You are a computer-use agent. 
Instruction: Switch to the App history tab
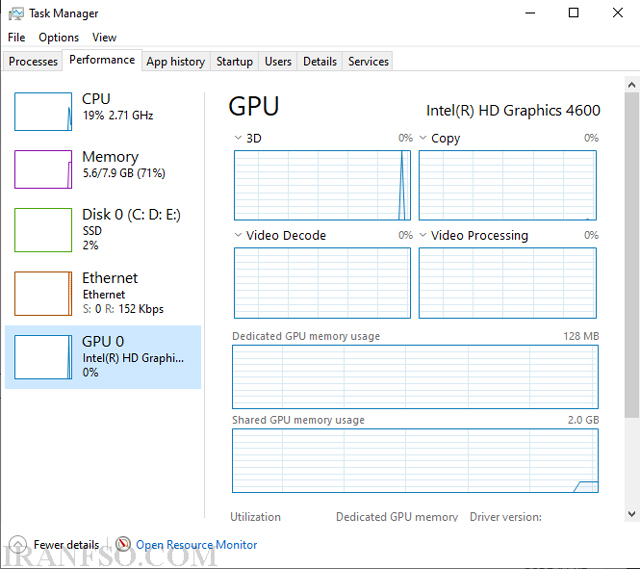tap(176, 61)
